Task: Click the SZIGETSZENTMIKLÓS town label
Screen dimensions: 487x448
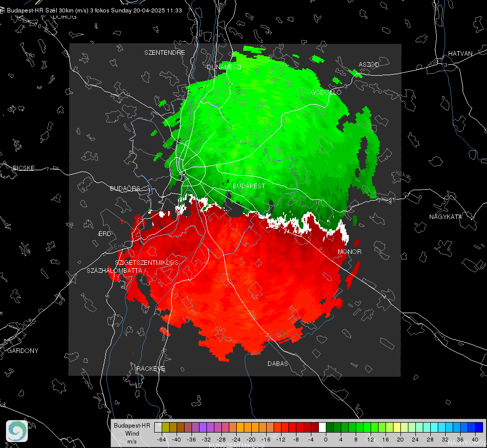Action: pyautogui.click(x=147, y=262)
